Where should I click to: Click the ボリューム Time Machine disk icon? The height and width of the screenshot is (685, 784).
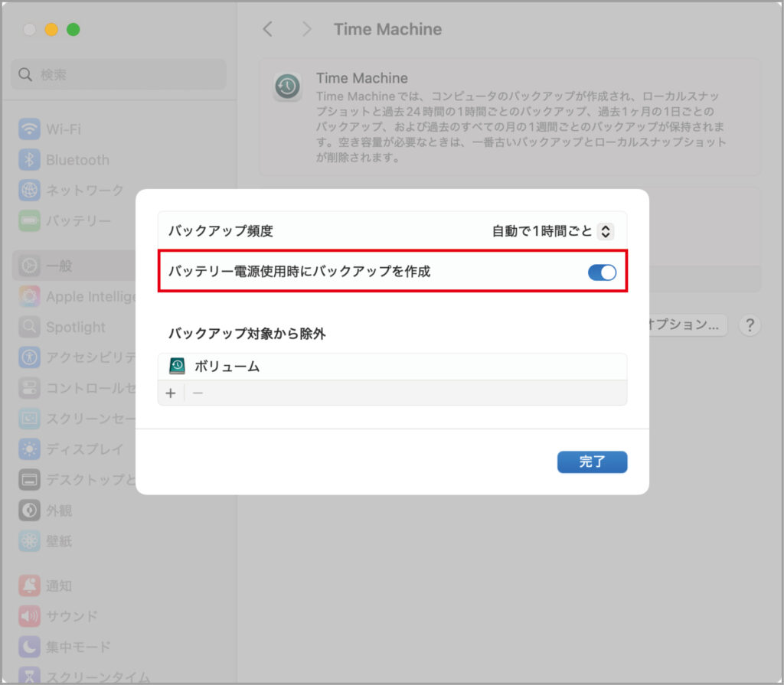tap(177, 367)
